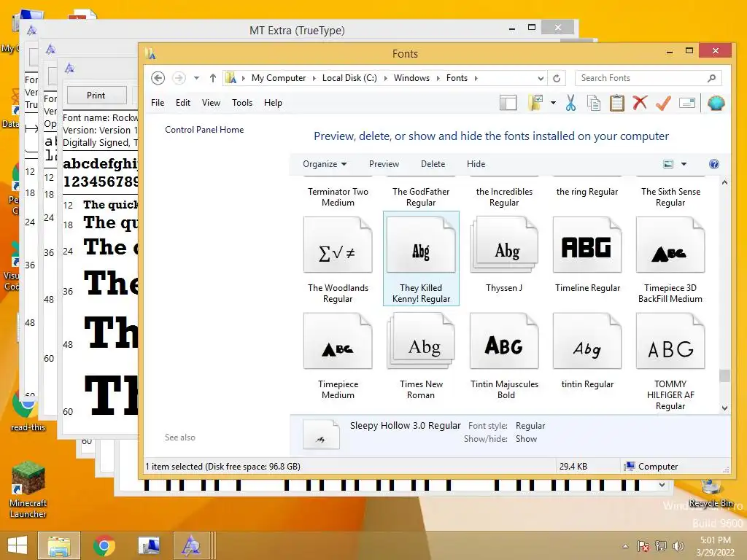
Task: Select the Thyssen J font
Action: 504,254
